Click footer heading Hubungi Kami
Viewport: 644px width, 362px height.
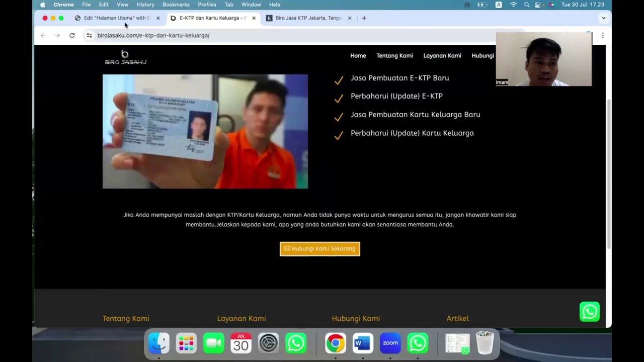356,318
